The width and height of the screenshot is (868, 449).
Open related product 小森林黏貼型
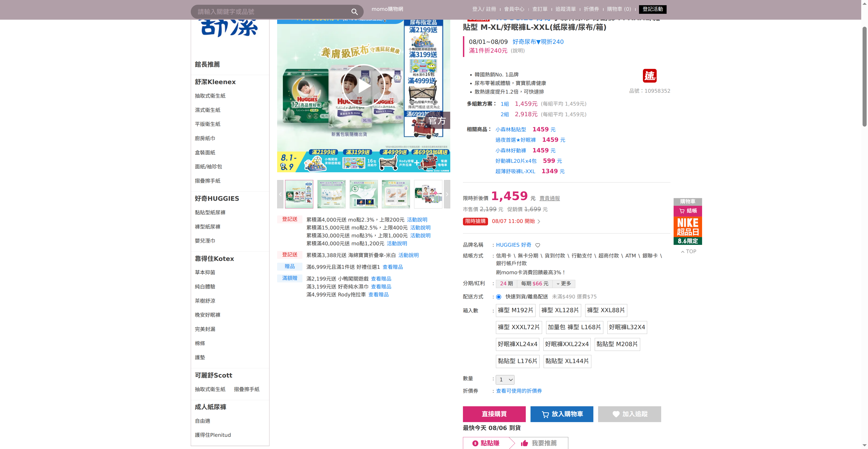tap(510, 130)
